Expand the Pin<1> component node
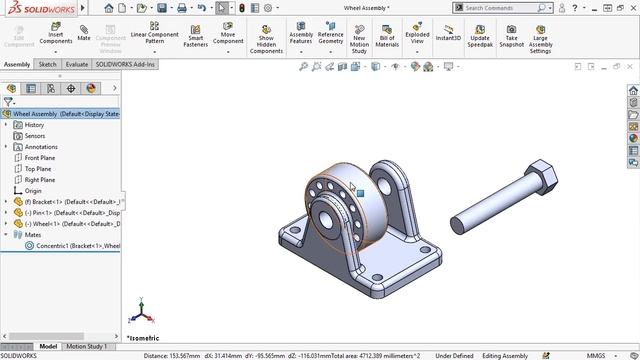640x360 pixels. 6,213
